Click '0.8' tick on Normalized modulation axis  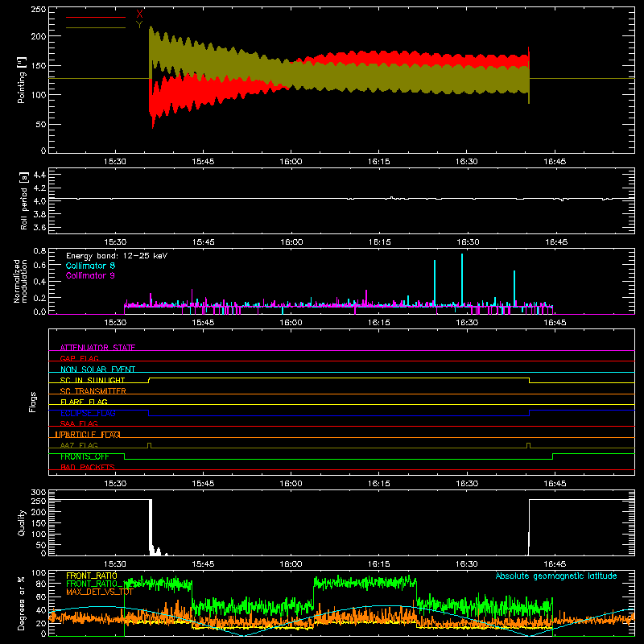click(x=39, y=250)
